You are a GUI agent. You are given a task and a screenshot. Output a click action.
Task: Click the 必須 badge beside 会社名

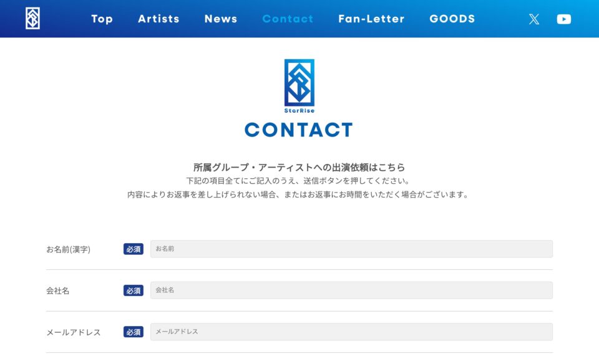134,290
